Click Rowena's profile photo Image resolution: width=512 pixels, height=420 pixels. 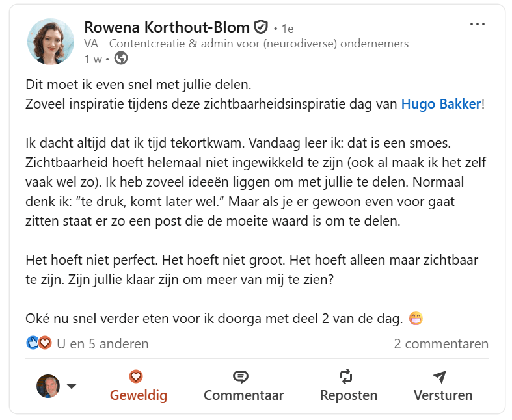[51, 41]
